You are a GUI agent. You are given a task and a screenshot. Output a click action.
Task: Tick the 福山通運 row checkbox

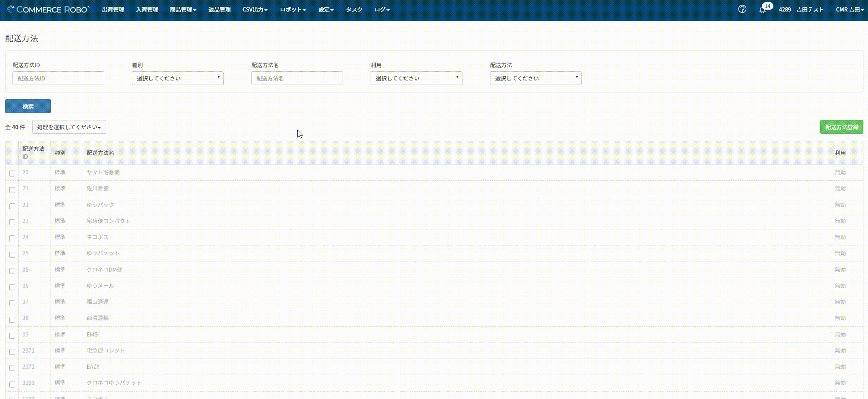[x=12, y=303]
